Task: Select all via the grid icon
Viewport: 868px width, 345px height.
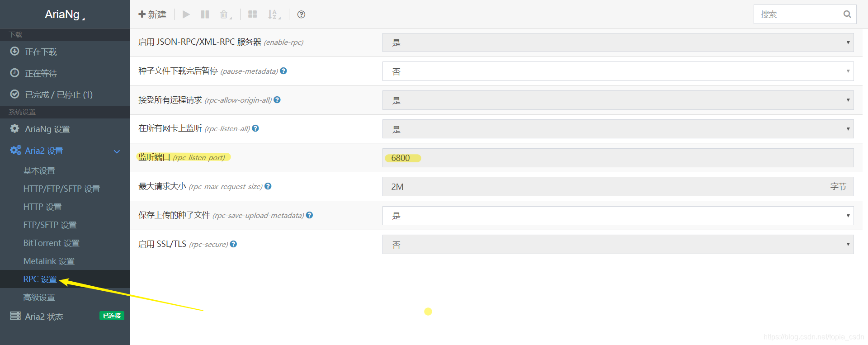Action: point(252,14)
